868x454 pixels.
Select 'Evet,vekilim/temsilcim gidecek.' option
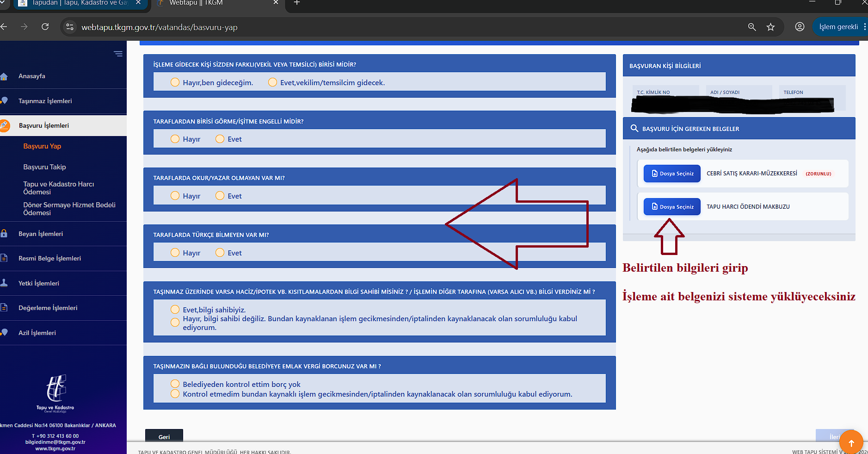pos(272,82)
